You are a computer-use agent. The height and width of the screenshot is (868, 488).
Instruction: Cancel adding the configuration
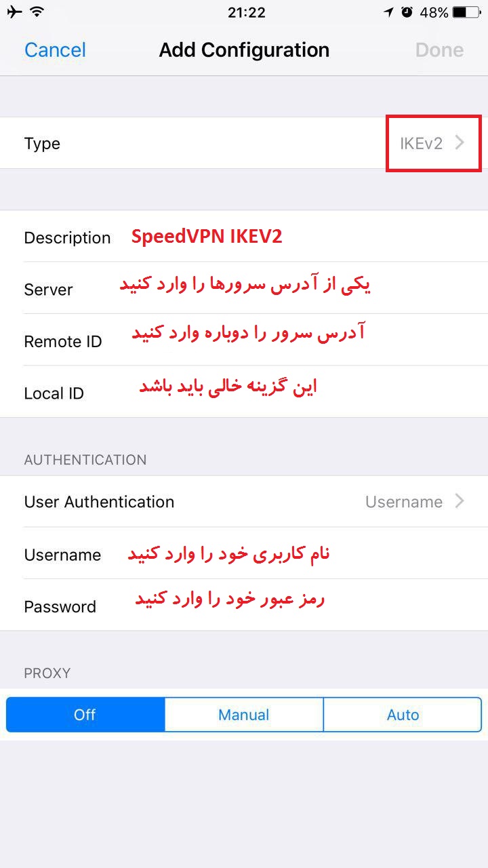[x=55, y=50]
